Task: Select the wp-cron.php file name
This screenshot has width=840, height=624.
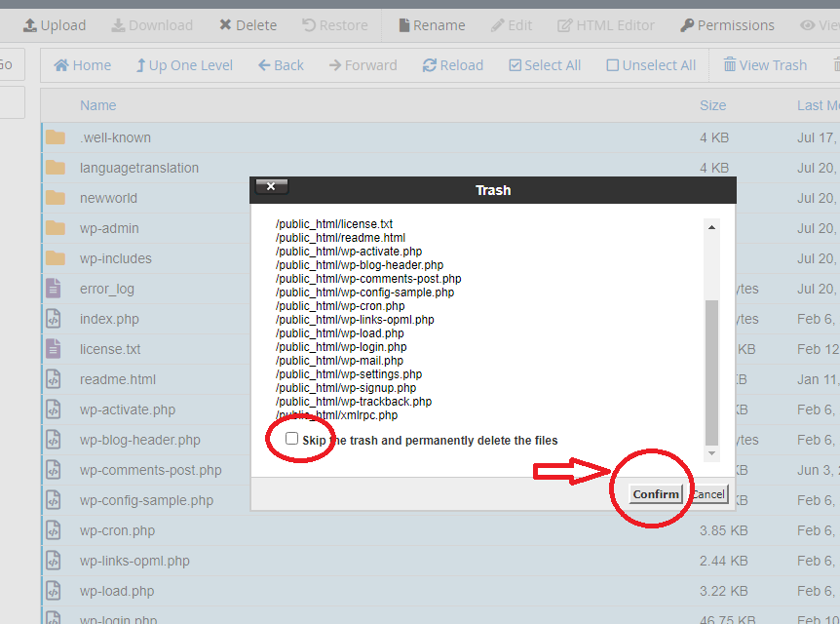Action: (117, 530)
